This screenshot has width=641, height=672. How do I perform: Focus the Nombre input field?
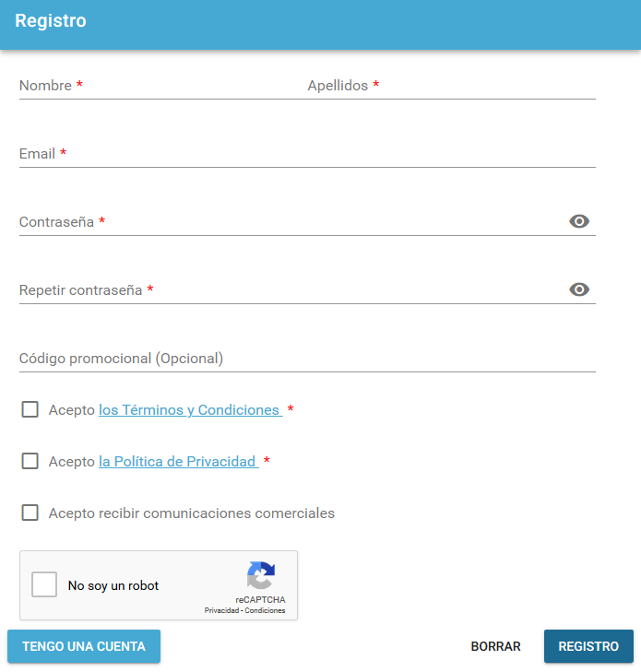tap(157, 86)
